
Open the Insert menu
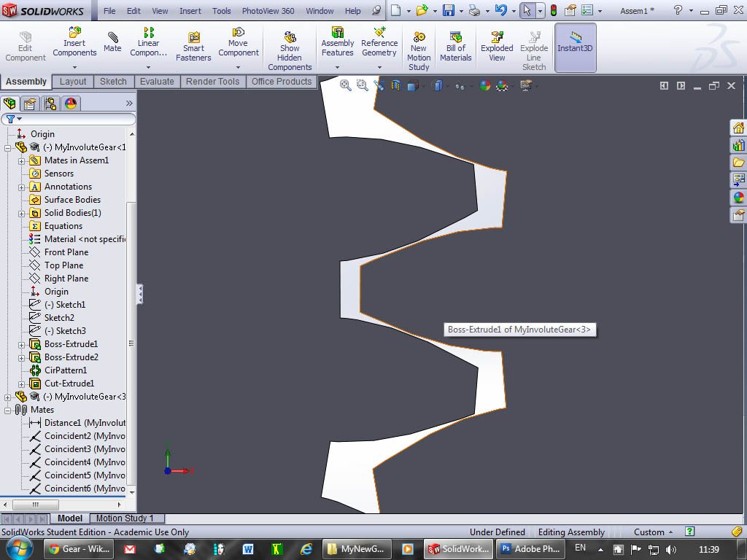coord(190,10)
